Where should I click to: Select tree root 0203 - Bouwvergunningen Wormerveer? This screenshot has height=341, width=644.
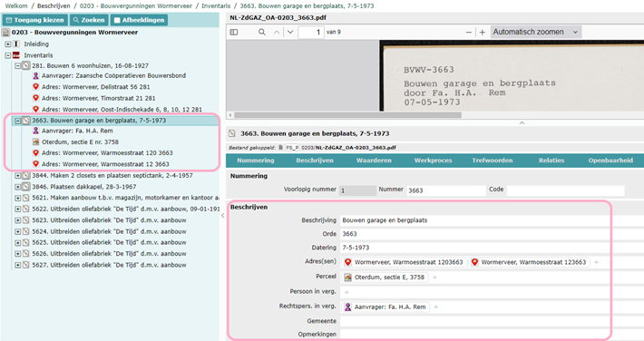click(74, 33)
